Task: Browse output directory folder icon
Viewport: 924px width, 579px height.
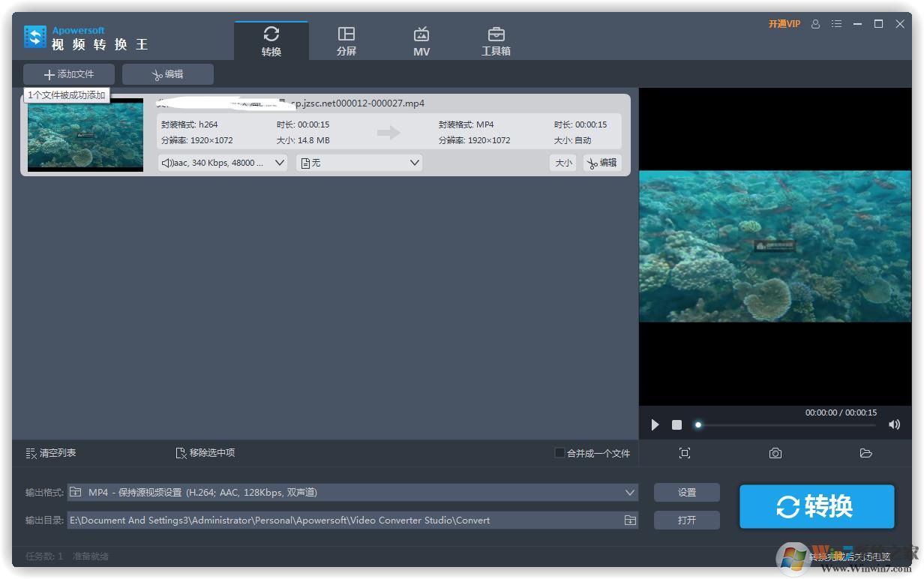Action: coord(630,520)
